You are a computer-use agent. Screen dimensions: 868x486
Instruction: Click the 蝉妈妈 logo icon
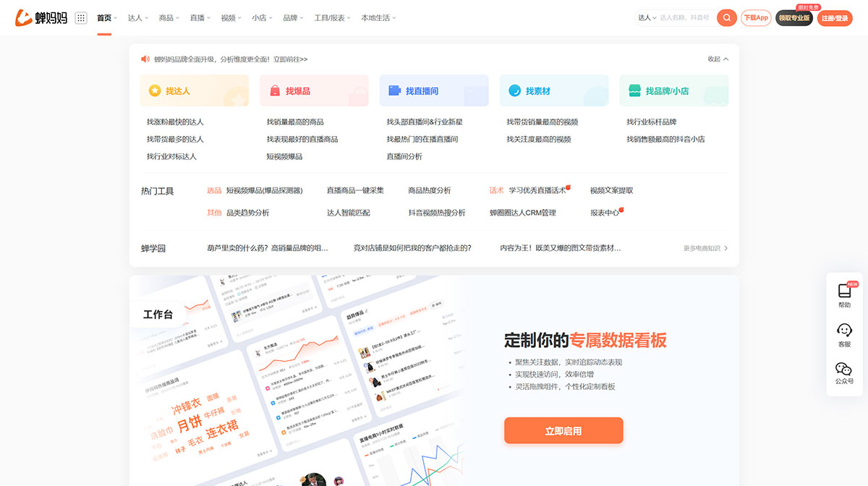click(22, 17)
